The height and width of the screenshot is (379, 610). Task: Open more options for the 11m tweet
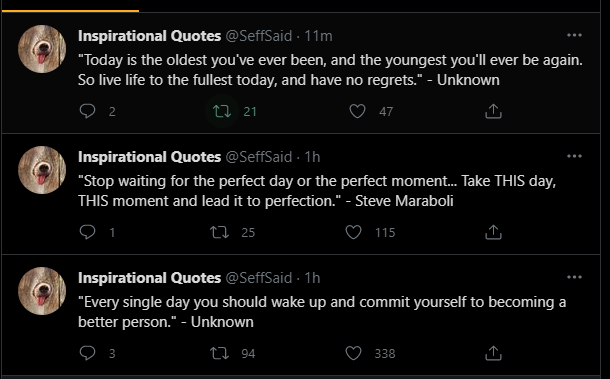point(574,35)
